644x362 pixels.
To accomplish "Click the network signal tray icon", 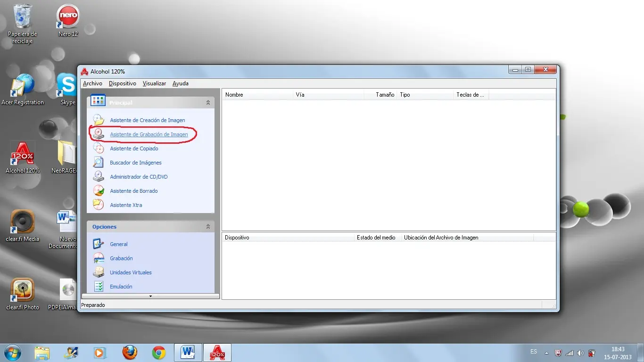I will 570,353.
